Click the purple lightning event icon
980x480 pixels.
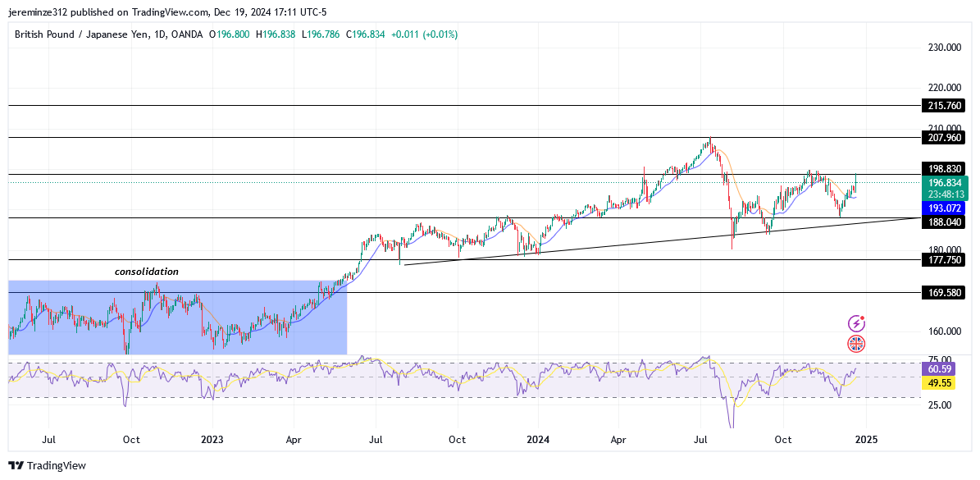pos(856,324)
